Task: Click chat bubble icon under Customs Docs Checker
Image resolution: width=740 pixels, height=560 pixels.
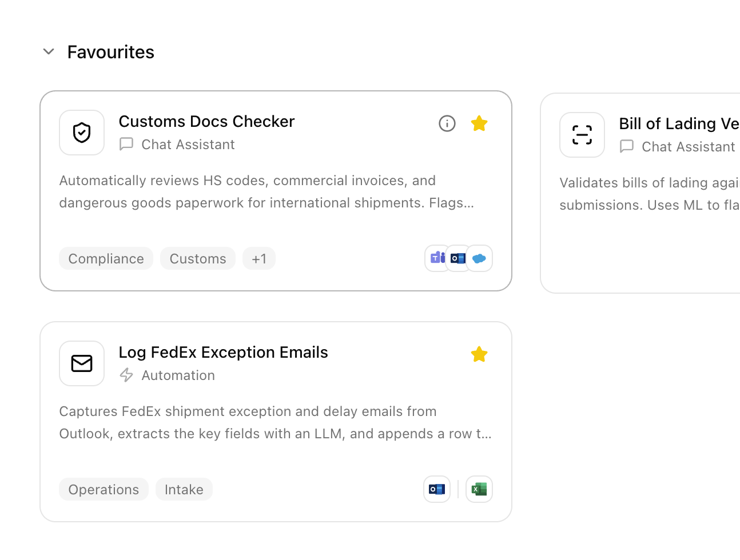Action: 126,144
